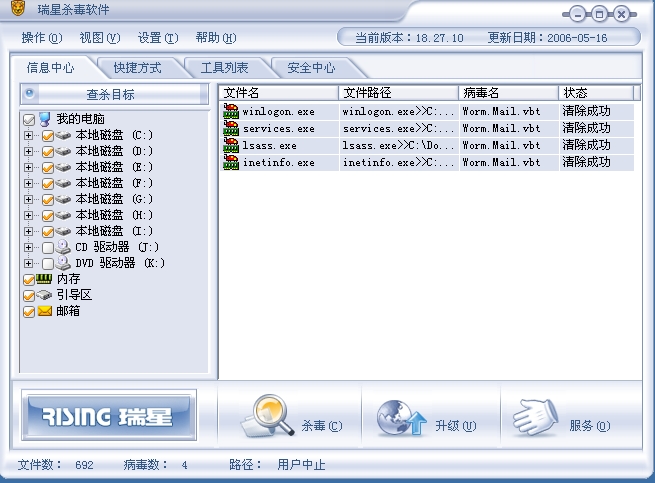The image size is (655, 483).
Task: Open the 操作(O) menu
Action: tap(42, 38)
